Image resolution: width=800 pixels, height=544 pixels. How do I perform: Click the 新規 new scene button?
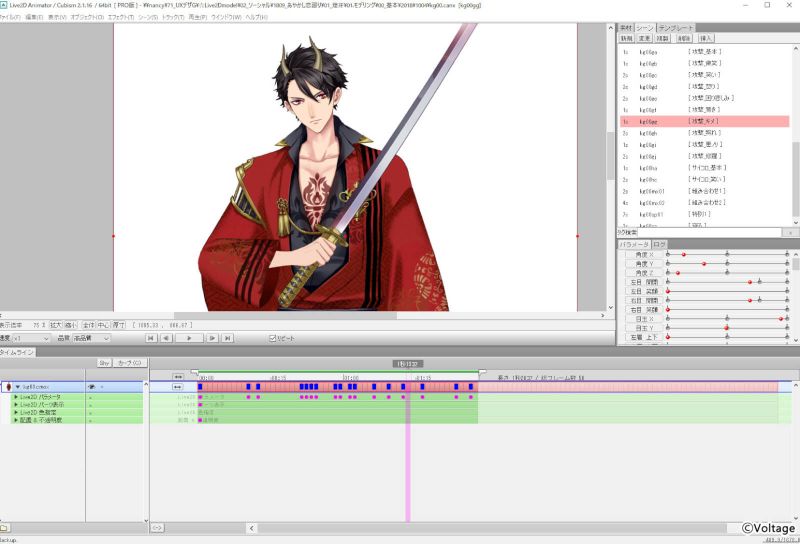(x=627, y=38)
